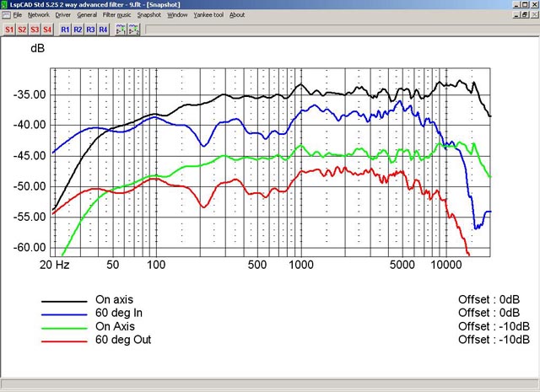This screenshot has height=392, width=540.
Task: Minimize the inner Snapshot child window
Action: tap(516, 15)
